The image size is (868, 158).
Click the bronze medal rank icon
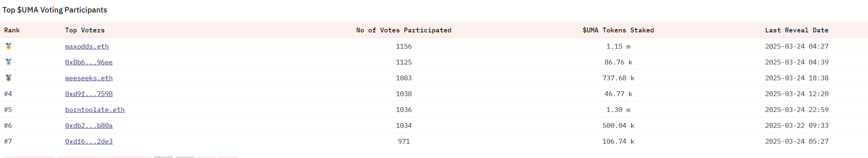(8, 78)
